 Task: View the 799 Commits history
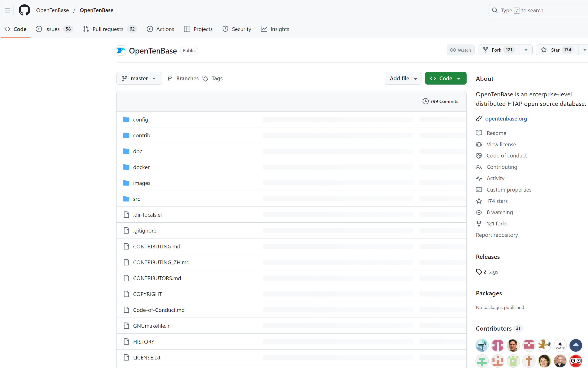[x=440, y=101]
